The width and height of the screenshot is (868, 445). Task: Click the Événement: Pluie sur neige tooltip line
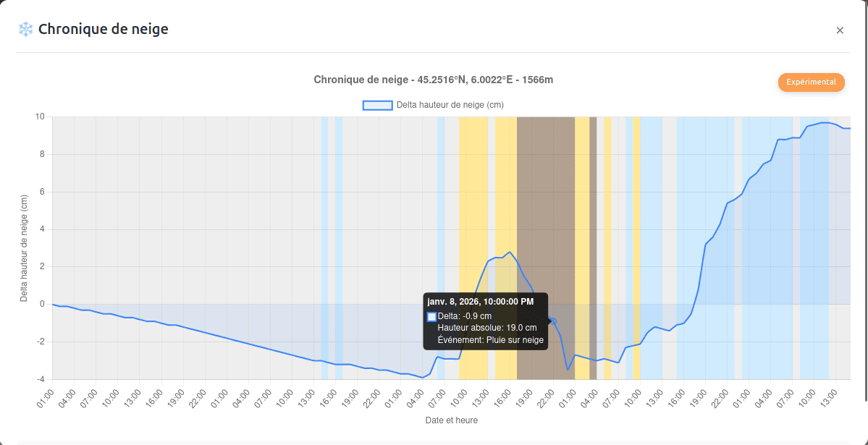490,339
